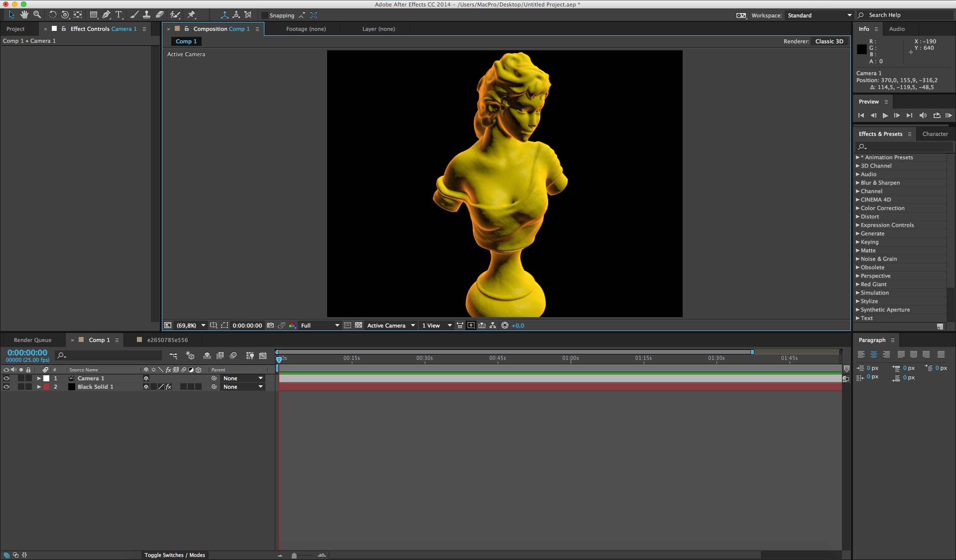Toggle shy switch for Camera 1 layer
The height and width of the screenshot is (560, 956).
[x=146, y=378]
